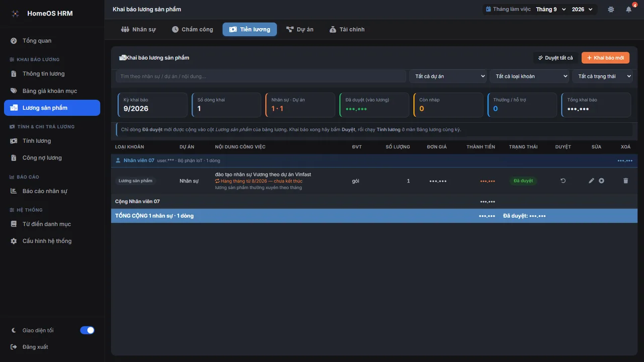
Task: Switch to the Chấm công tab
Action: click(192, 30)
